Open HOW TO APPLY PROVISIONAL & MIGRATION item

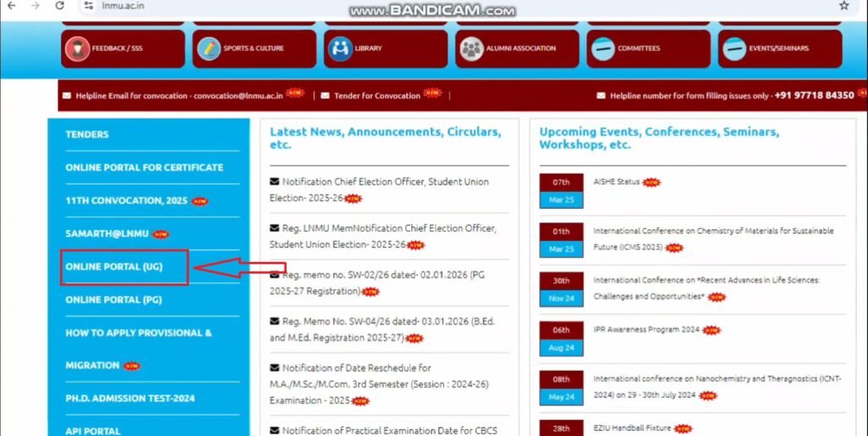138,349
